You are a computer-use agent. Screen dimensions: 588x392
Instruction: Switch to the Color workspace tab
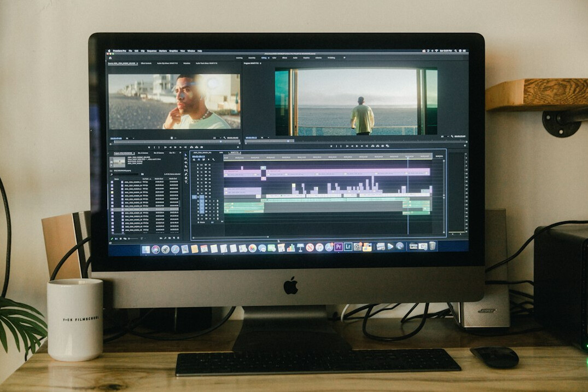tap(274, 58)
